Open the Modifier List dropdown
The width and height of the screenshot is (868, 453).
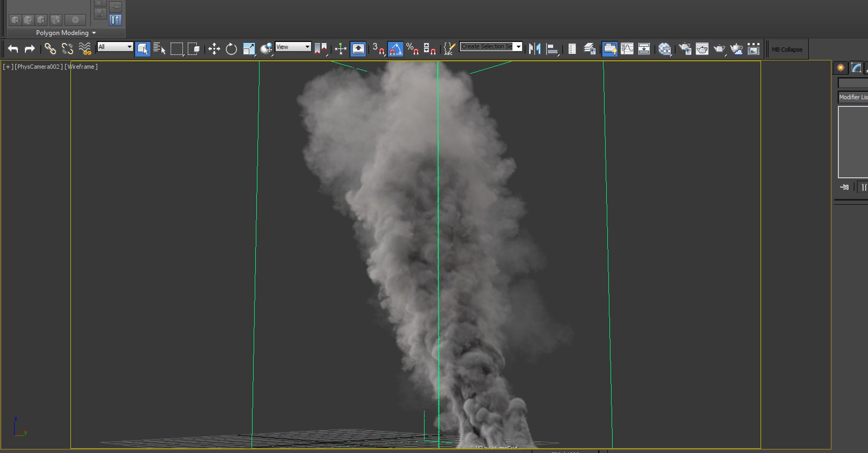click(x=853, y=97)
